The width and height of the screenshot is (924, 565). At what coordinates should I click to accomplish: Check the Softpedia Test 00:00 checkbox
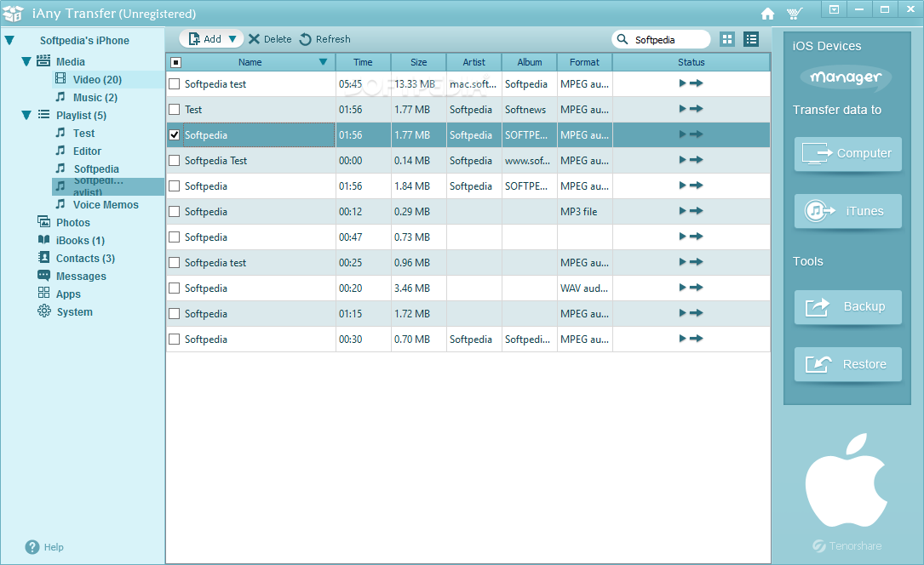[174, 161]
